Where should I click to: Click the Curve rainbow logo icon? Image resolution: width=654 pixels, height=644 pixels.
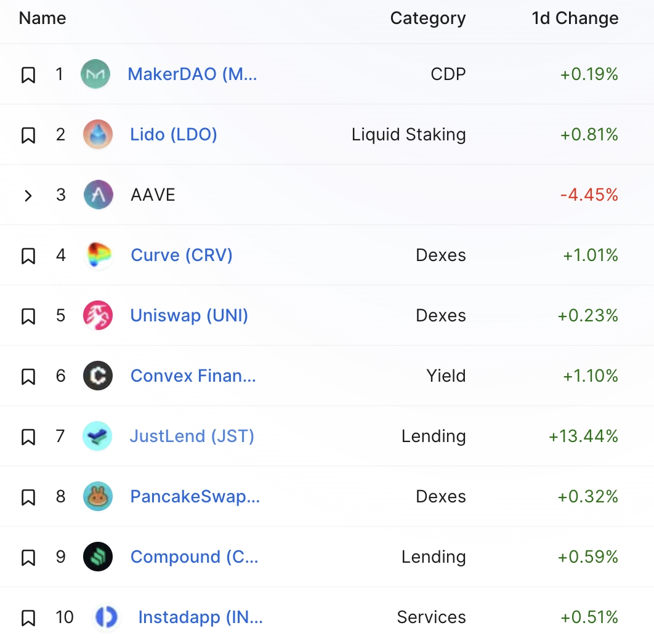(98, 256)
